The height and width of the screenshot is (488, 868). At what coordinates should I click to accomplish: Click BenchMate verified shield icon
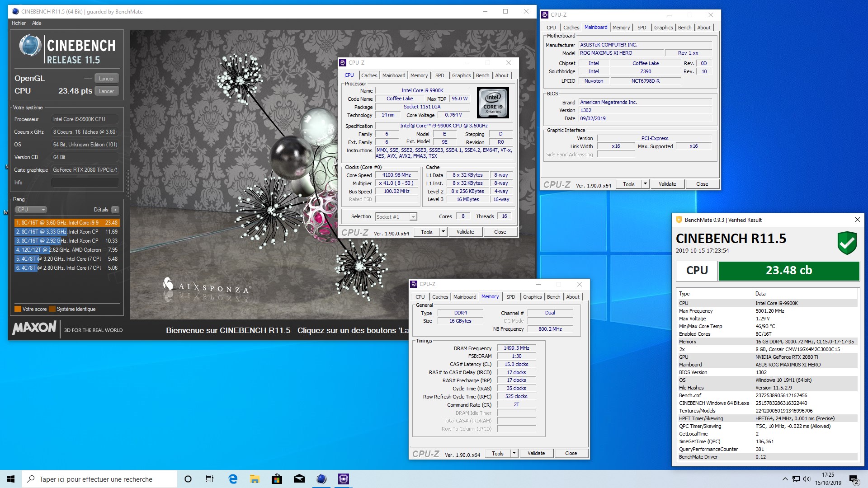click(847, 243)
